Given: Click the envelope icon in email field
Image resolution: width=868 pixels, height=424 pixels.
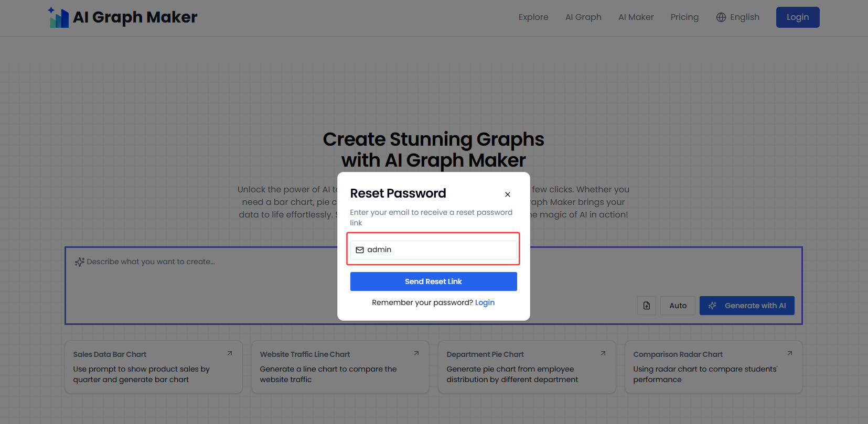Looking at the screenshot, I should click(x=360, y=250).
